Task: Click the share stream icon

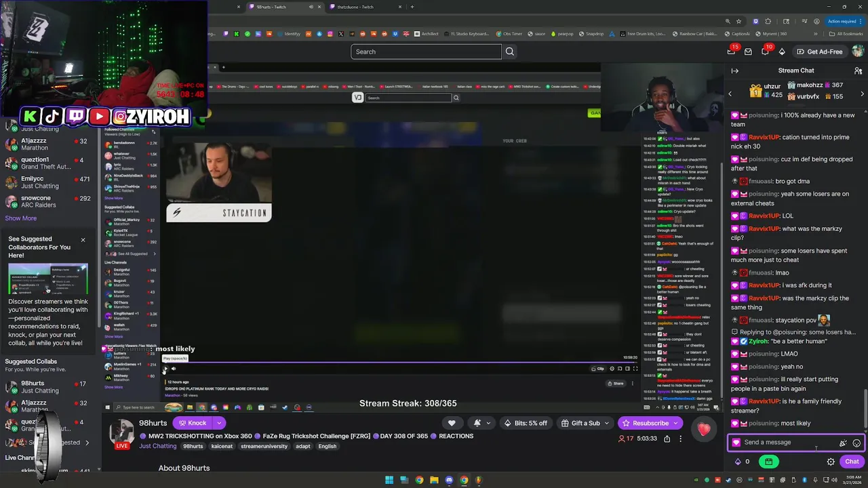Action: 667,439
